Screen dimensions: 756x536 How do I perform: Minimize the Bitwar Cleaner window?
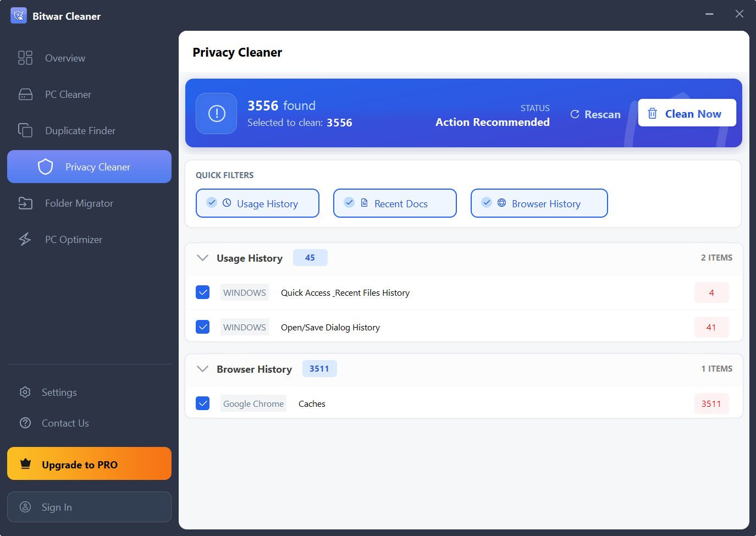tap(709, 14)
